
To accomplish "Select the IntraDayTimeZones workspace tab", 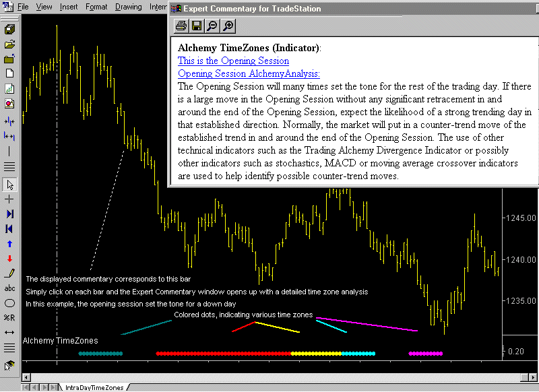I will coord(94,387).
